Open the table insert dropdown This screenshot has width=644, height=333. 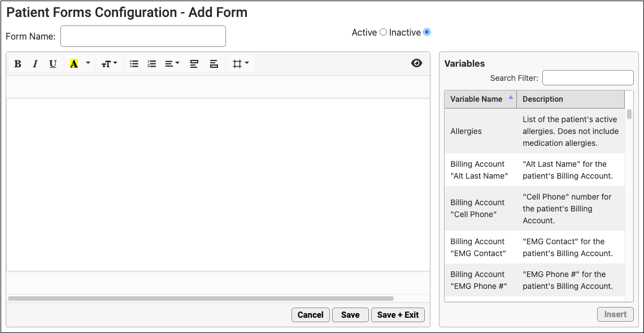[241, 64]
